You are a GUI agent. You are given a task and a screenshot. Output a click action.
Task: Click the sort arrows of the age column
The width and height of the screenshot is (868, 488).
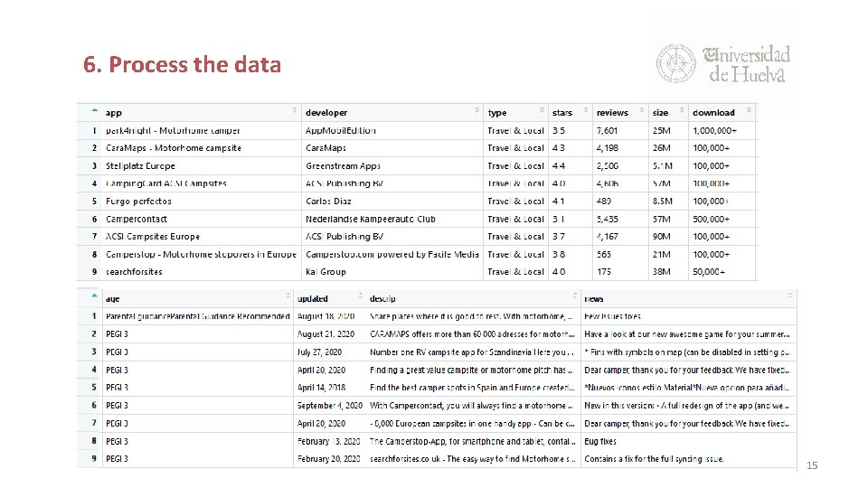(288, 296)
